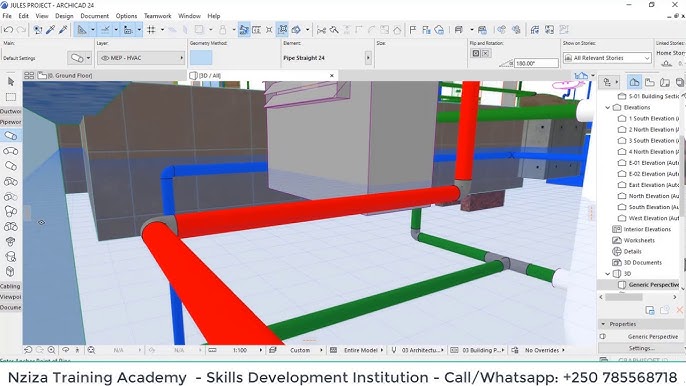
Task: Click the scissors Split tool icon
Action: pos(322,30)
